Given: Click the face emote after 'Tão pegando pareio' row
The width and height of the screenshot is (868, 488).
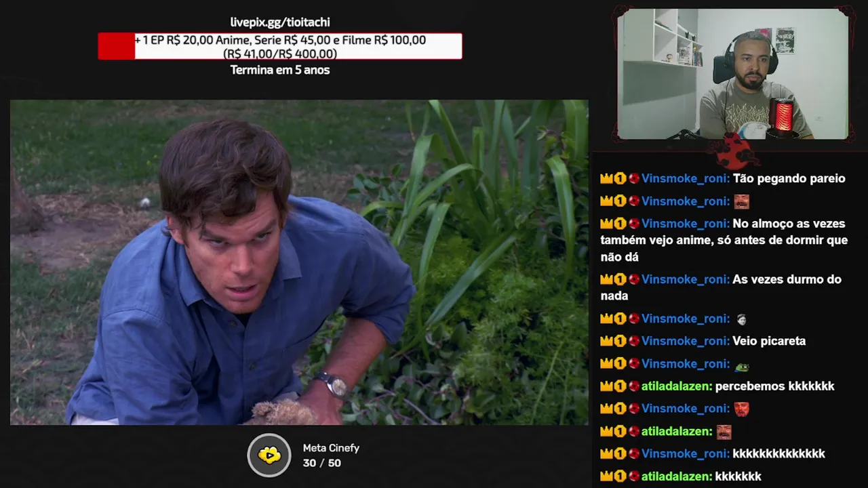Looking at the screenshot, I should 741,201.
